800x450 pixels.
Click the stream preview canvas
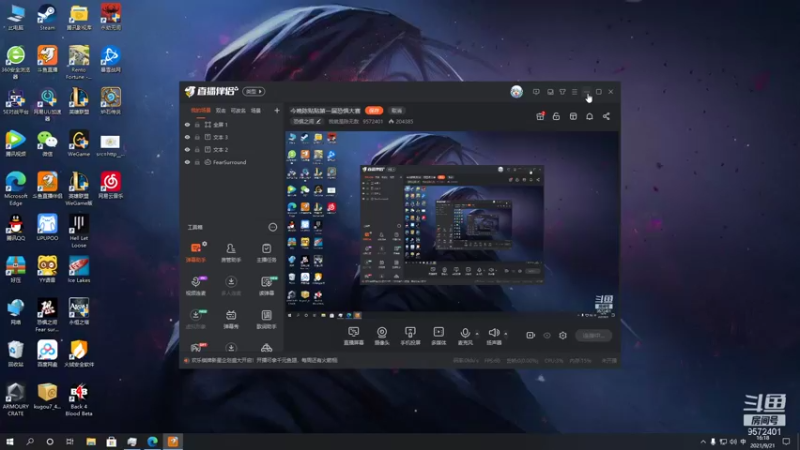[x=452, y=226]
